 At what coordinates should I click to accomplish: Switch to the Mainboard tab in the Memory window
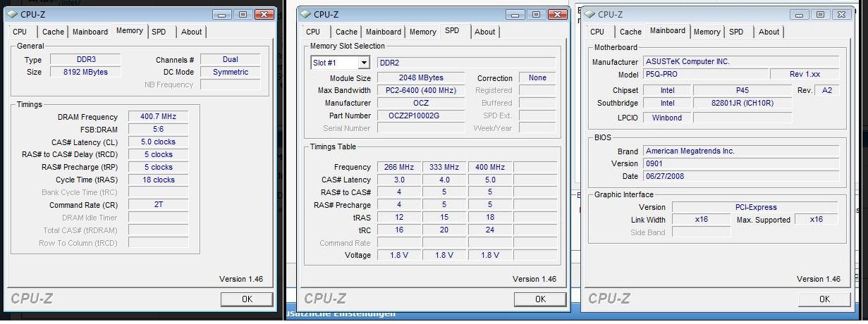pos(90,32)
